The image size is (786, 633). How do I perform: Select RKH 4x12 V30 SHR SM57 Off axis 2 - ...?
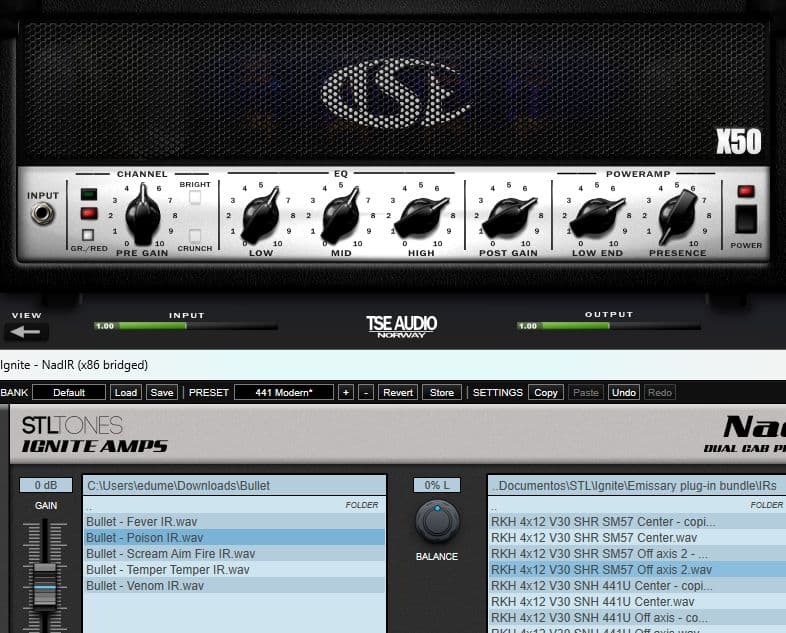pos(637,554)
